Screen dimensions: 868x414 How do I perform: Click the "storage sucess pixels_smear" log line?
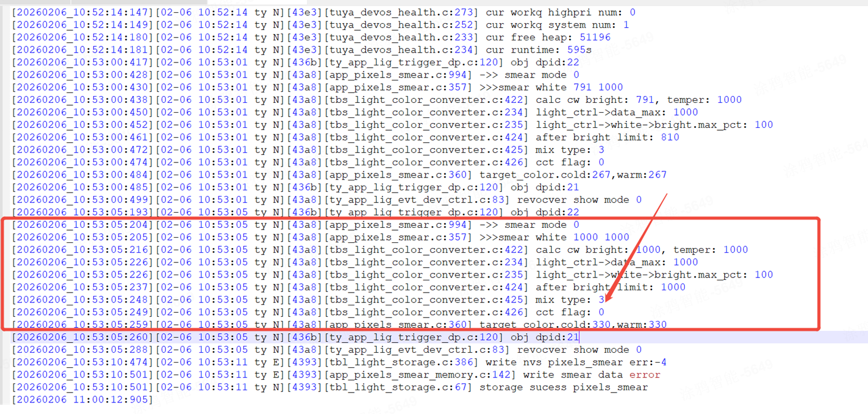pyautogui.click(x=563, y=387)
